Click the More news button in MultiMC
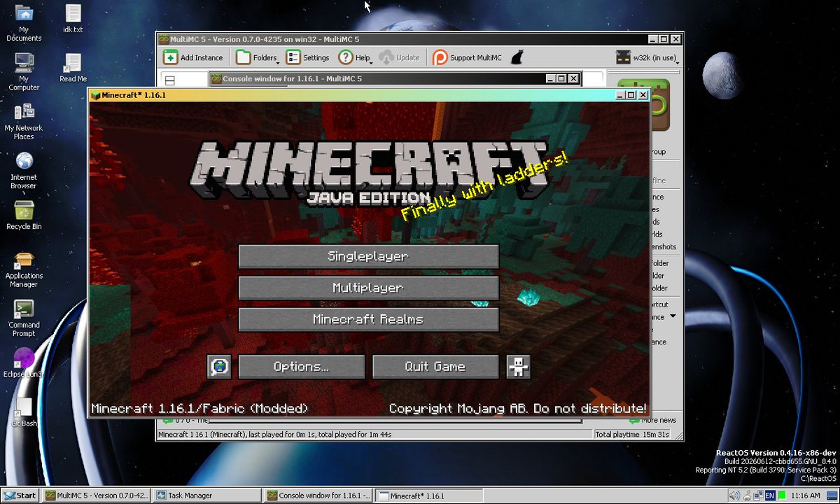 pyautogui.click(x=653, y=420)
